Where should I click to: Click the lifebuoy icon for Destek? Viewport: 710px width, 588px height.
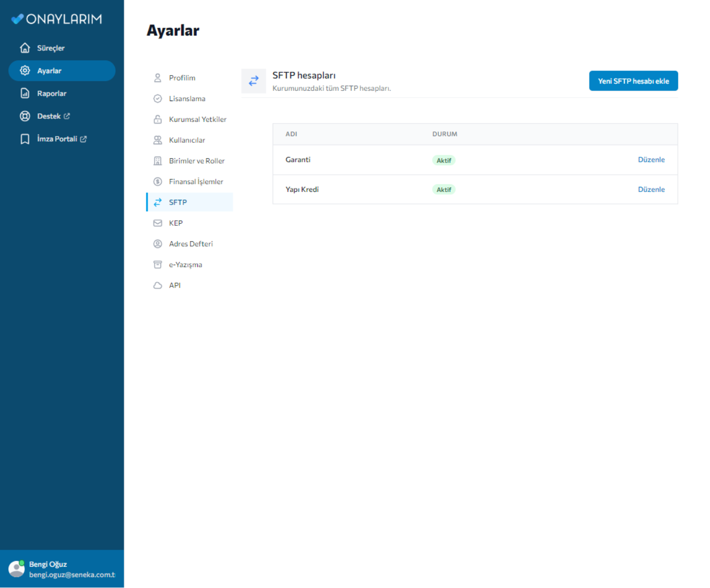pyautogui.click(x=24, y=116)
